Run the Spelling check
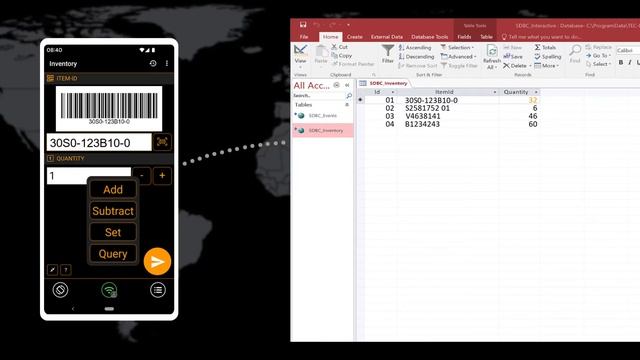The image size is (640, 360). pyautogui.click(x=548, y=57)
